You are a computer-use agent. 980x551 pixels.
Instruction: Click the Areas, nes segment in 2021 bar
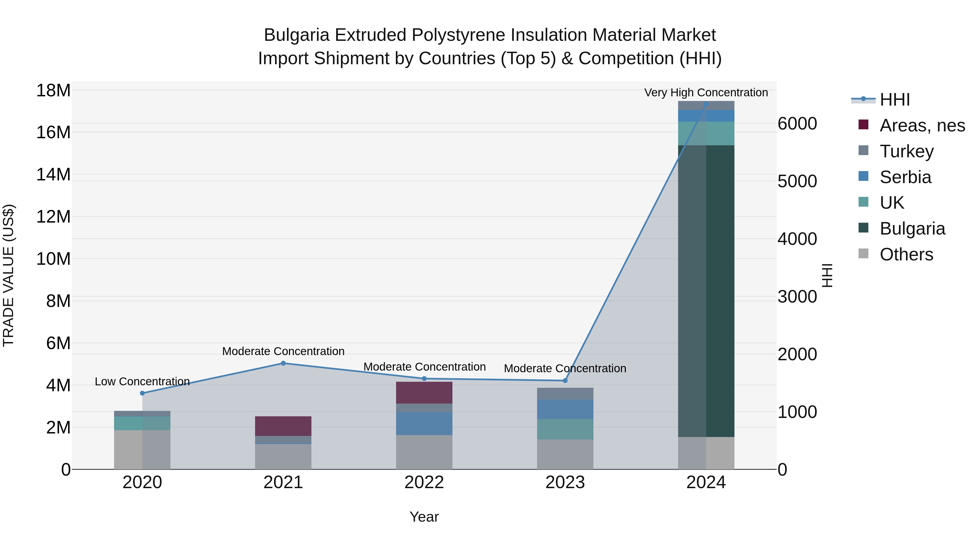pos(283,426)
